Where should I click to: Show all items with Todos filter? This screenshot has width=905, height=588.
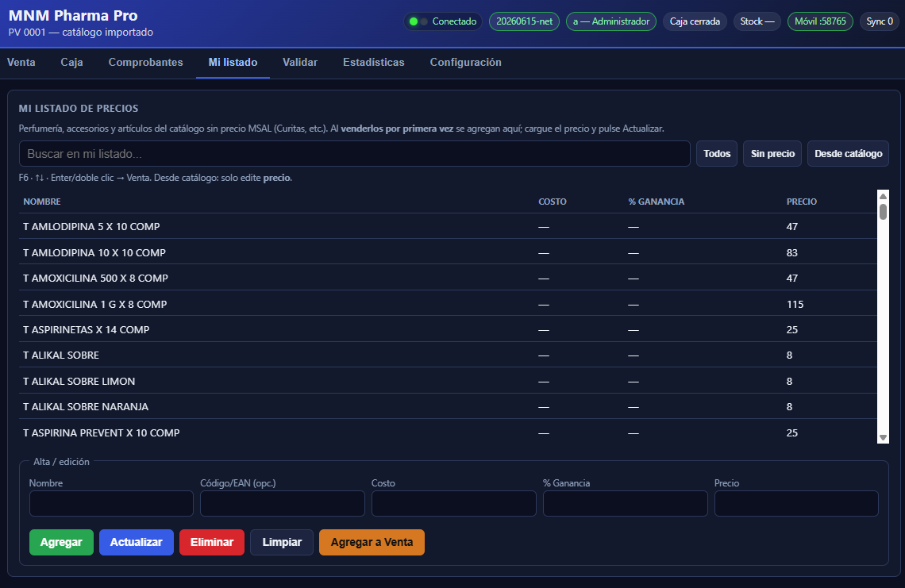716,153
